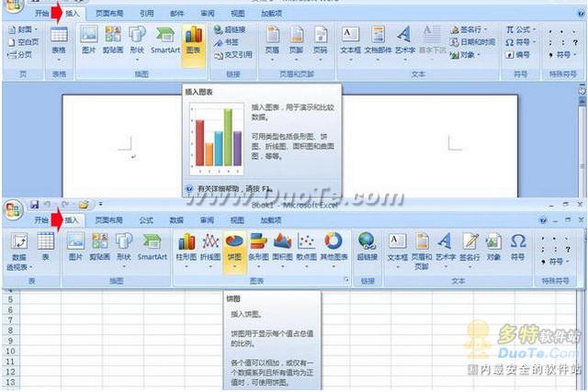Open Signature Line dropdown in Word
The height and width of the screenshot is (392, 588).
pyautogui.click(x=469, y=29)
